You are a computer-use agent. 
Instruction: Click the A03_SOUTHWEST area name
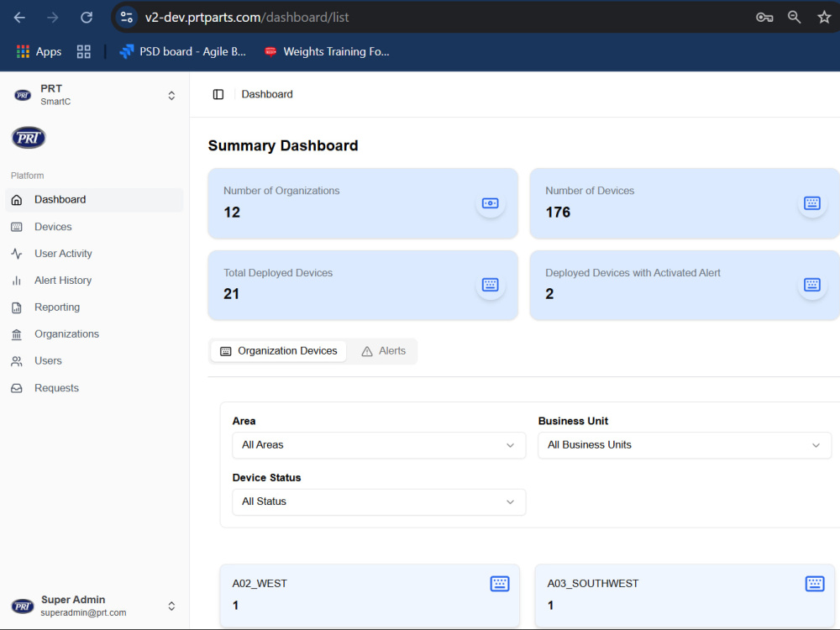[593, 584]
